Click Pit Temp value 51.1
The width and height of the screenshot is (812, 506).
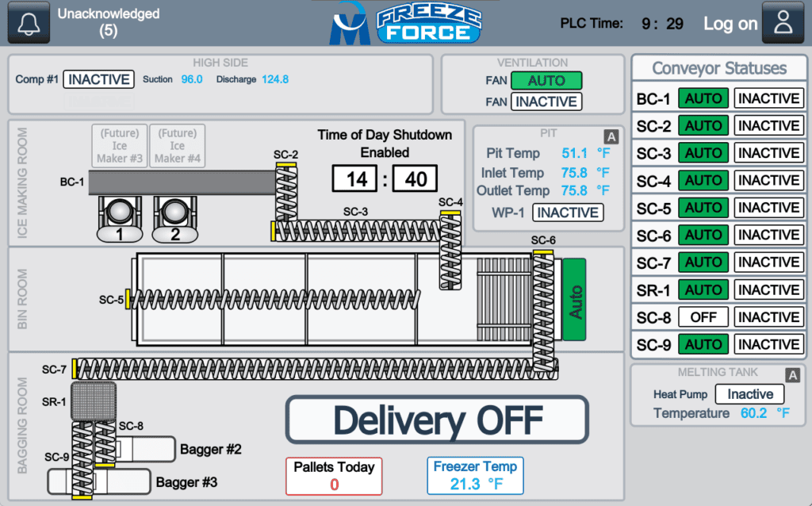pos(574,153)
